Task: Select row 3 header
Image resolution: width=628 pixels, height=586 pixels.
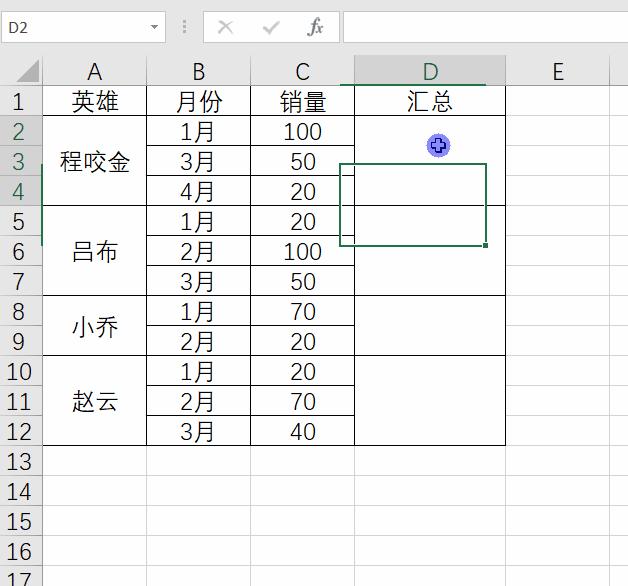Action: click(21, 161)
